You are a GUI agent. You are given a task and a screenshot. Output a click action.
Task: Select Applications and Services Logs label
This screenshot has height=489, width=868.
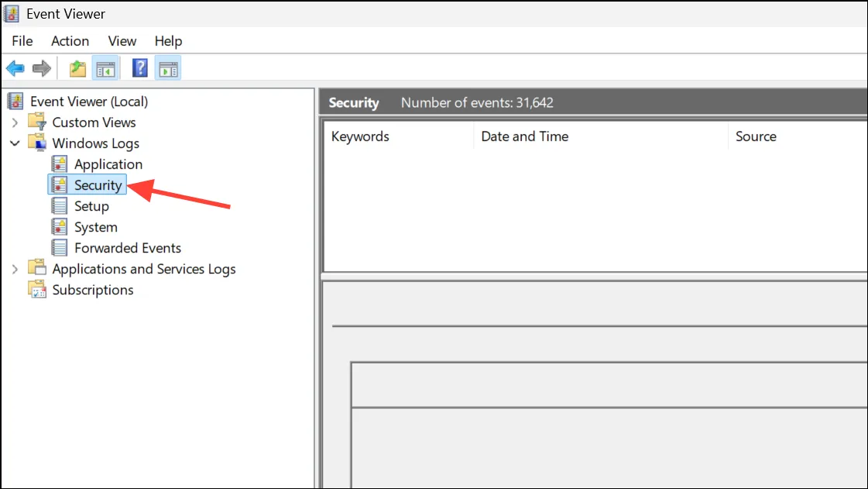(x=144, y=269)
